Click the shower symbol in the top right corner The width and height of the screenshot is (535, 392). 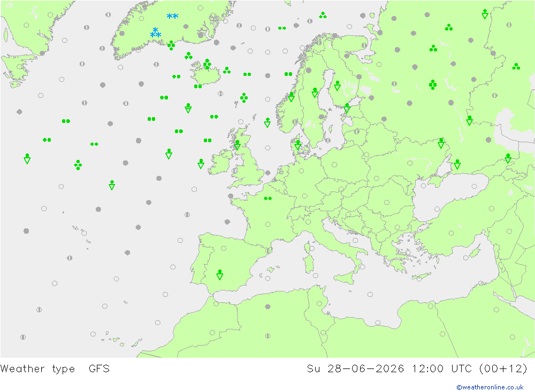[x=485, y=14]
